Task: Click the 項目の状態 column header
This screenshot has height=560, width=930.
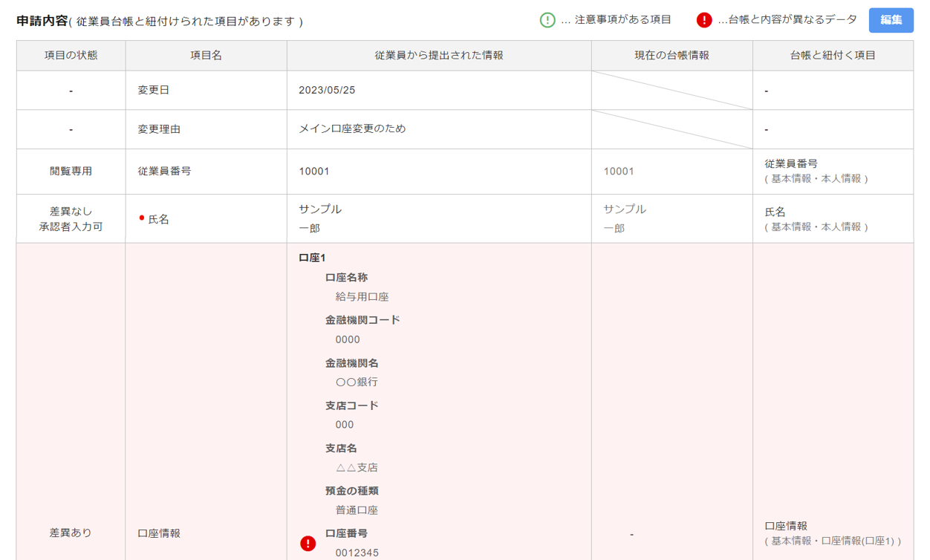Action: [x=71, y=56]
